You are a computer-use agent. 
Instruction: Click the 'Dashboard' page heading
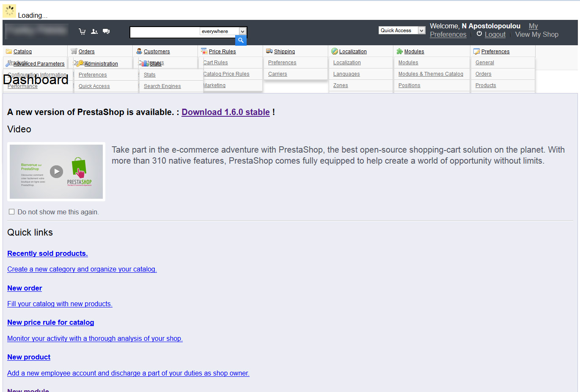[36, 79]
